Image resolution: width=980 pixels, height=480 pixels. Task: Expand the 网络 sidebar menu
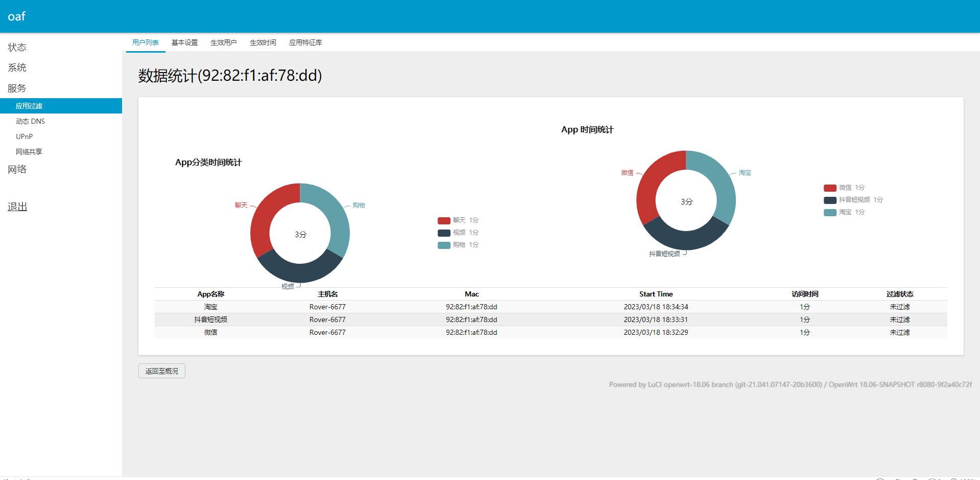(17, 169)
